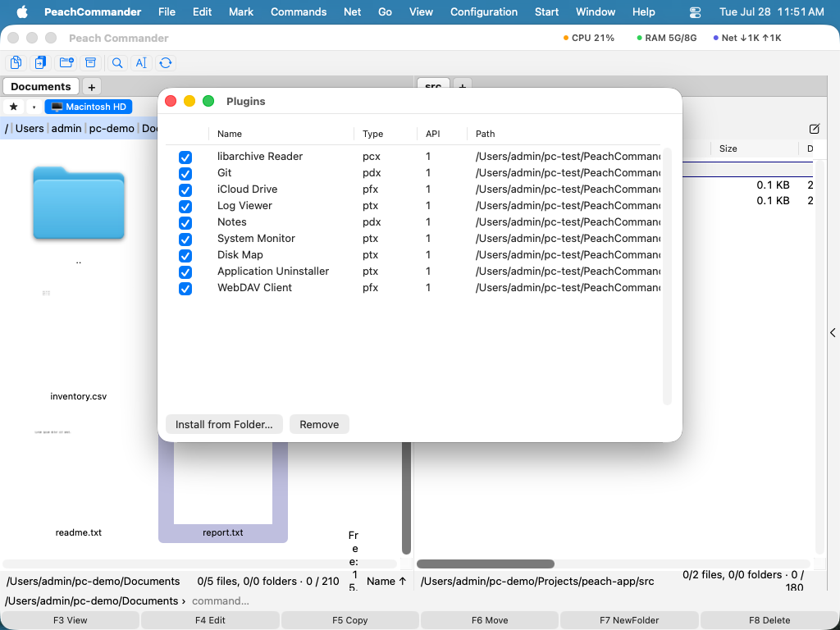Open the Window menu
This screenshot has width=840, height=630.
(596, 11)
